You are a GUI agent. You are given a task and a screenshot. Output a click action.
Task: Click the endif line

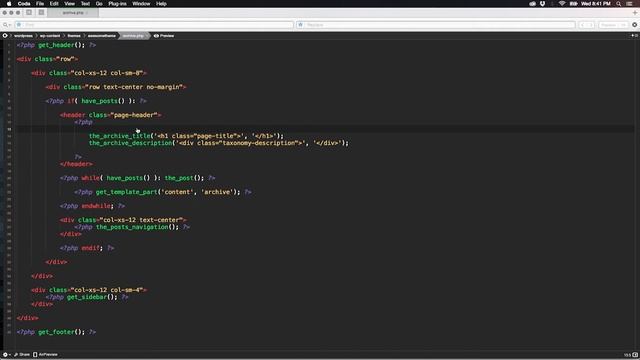click(87, 248)
